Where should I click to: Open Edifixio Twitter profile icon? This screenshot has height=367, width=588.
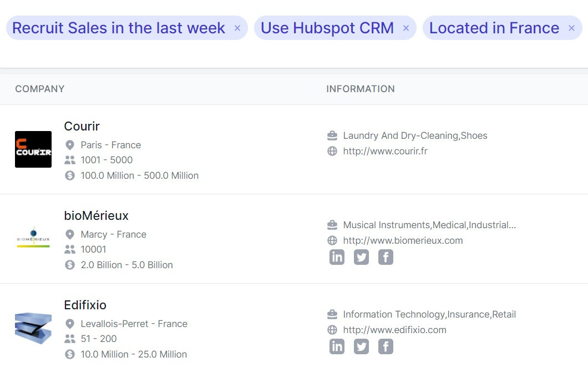click(361, 346)
